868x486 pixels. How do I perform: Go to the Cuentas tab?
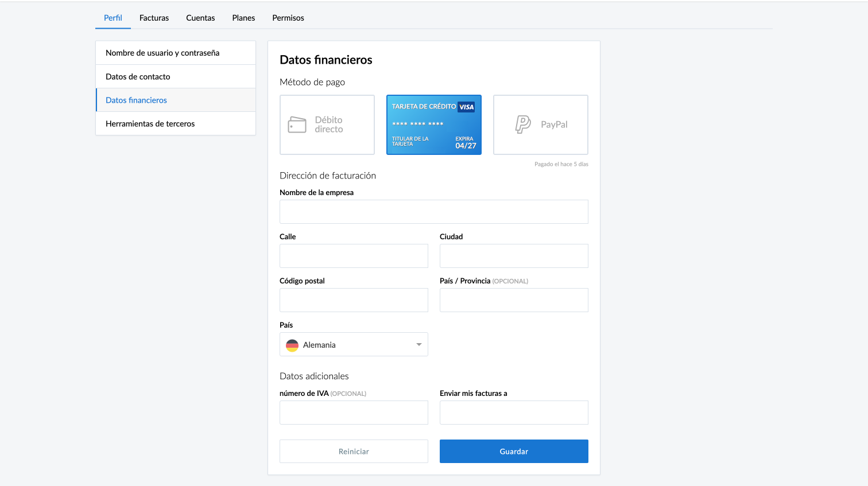(200, 18)
